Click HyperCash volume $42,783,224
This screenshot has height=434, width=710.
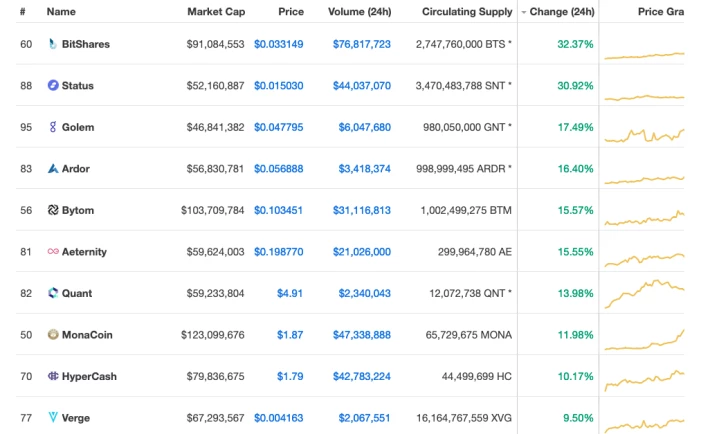pyautogui.click(x=362, y=376)
